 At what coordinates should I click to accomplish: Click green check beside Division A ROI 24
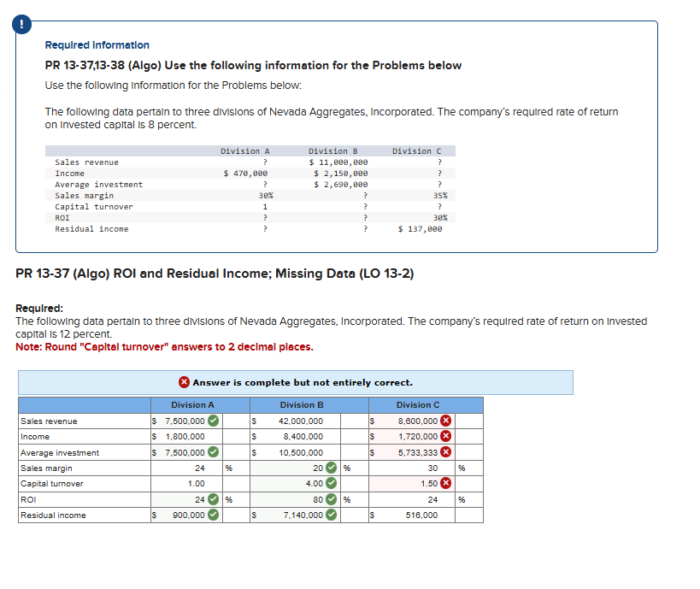click(214, 499)
